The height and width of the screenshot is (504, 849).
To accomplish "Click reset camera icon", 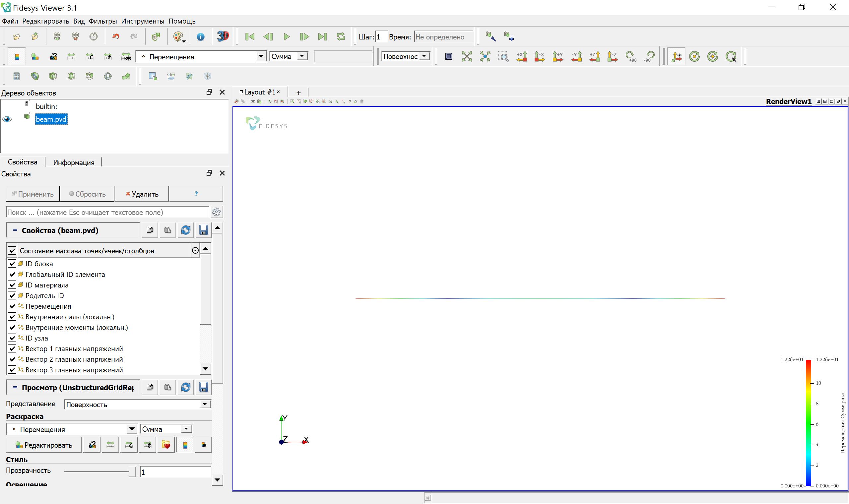I will [467, 56].
